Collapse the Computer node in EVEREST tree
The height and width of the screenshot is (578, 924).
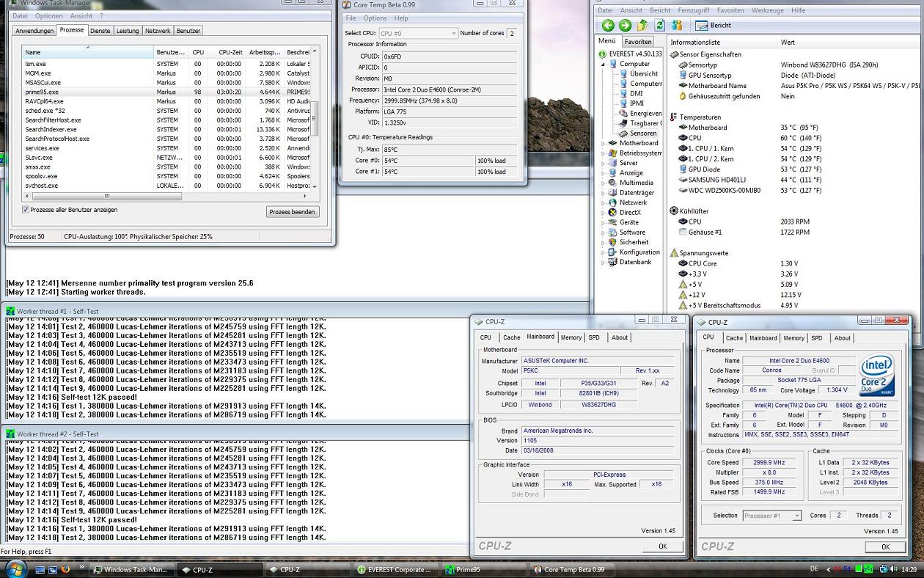[x=604, y=65]
